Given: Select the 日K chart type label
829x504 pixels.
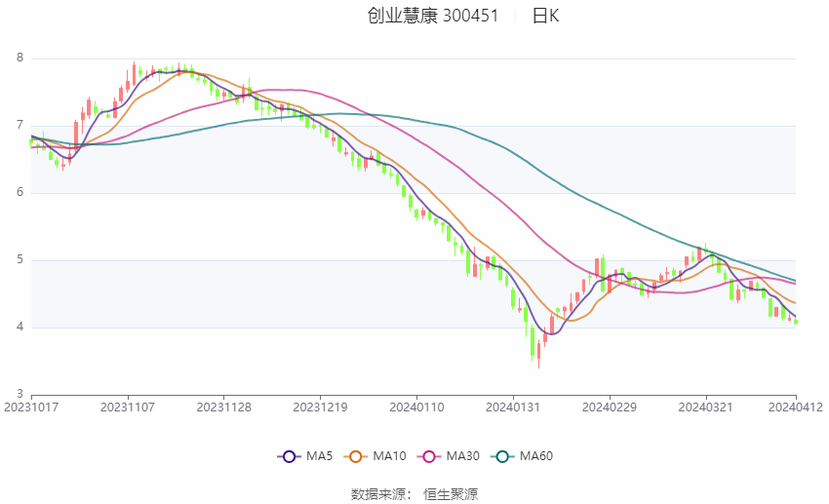Looking at the screenshot, I should 544,16.
